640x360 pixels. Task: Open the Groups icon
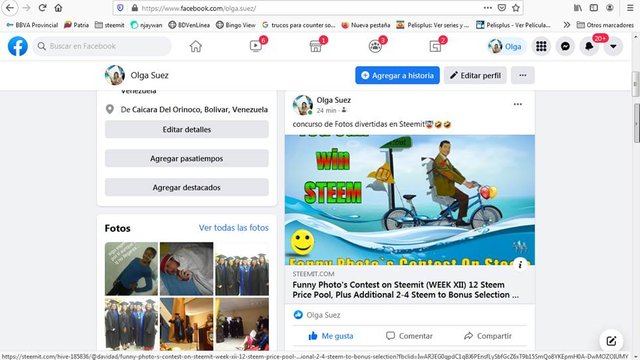pos(375,46)
